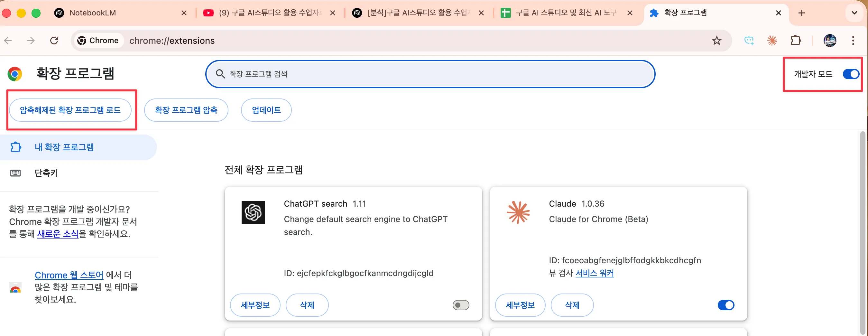The width and height of the screenshot is (868, 336).
Task: Toggle developer mode (개발자 모드) switch
Action: click(x=851, y=74)
